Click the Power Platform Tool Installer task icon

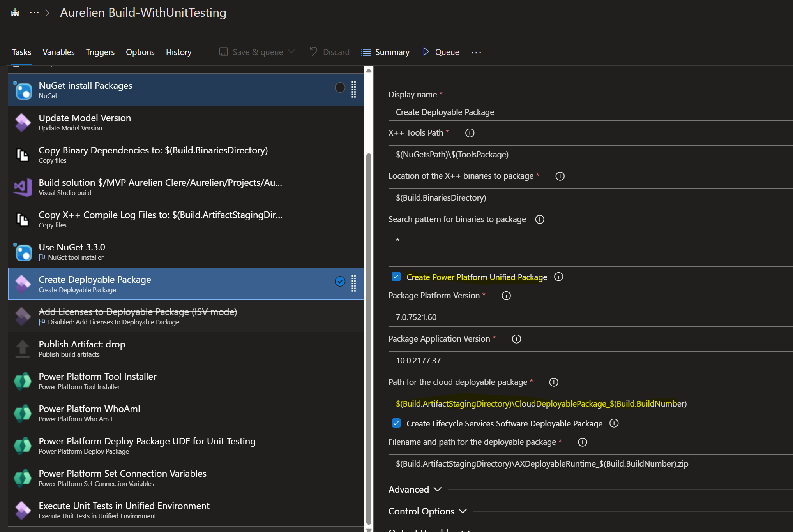[23, 381]
